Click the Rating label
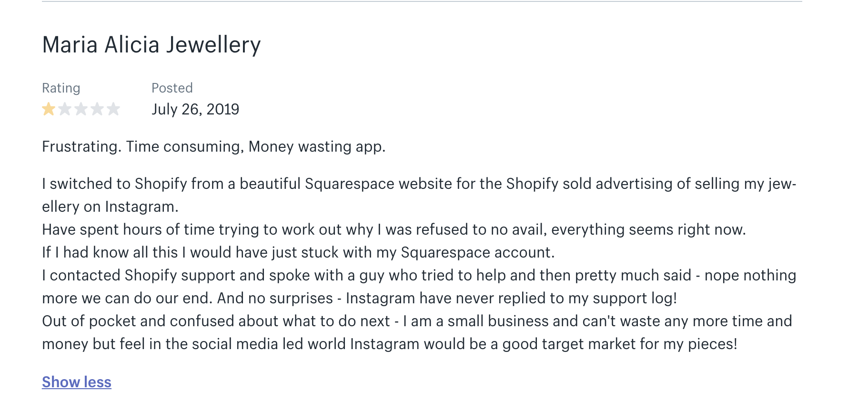The width and height of the screenshot is (868, 413). point(61,88)
